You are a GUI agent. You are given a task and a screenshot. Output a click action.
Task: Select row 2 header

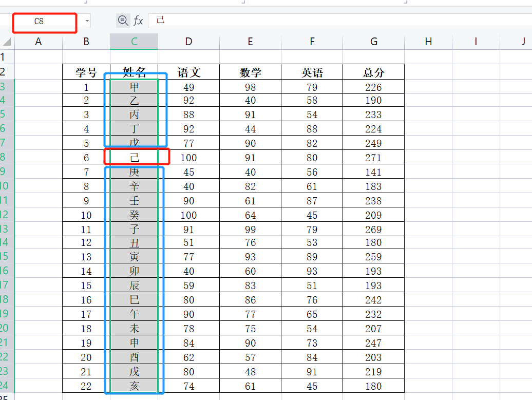[7, 71]
